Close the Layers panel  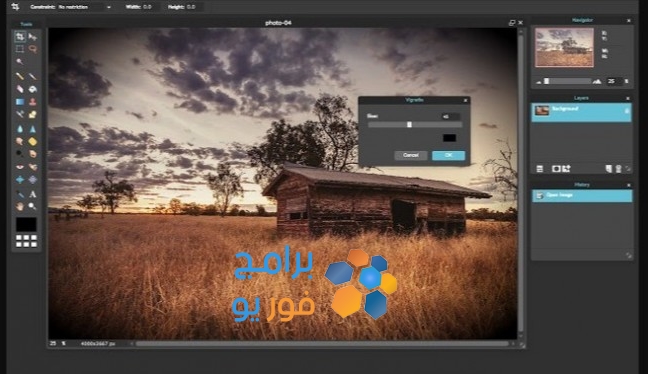pyautogui.click(x=628, y=98)
